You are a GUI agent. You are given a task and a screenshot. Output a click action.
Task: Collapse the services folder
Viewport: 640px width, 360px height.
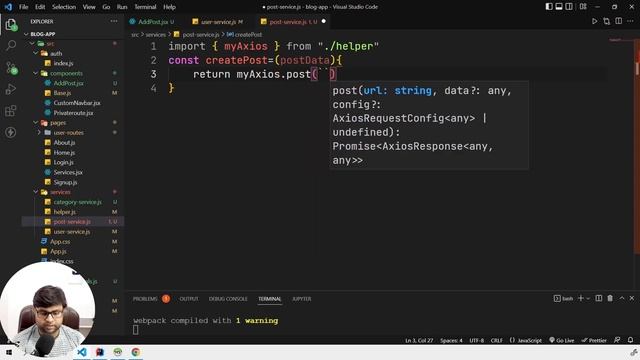(36, 192)
